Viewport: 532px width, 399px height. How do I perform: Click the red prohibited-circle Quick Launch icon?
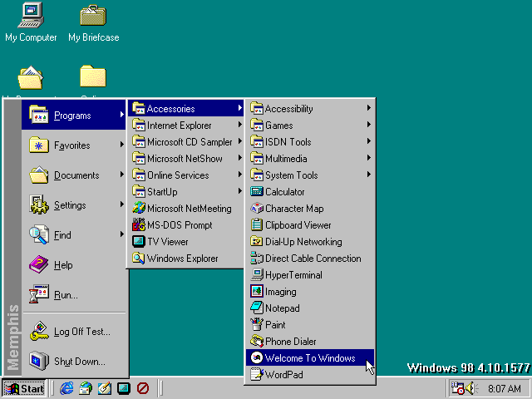coord(143,388)
